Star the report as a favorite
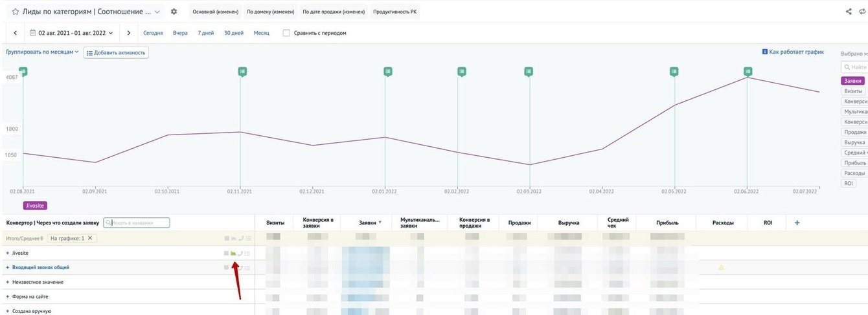 pos(15,12)
